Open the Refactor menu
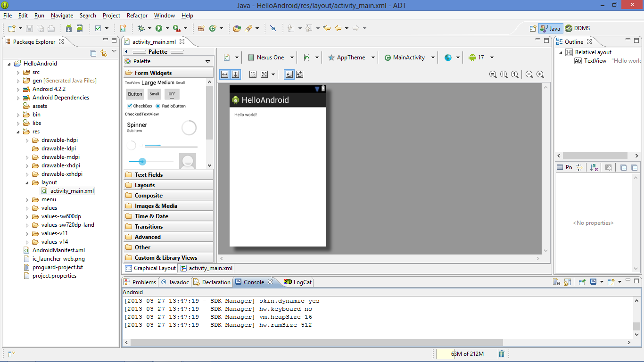The height and width of the screenshot is (362, 644). click(137, 16)
